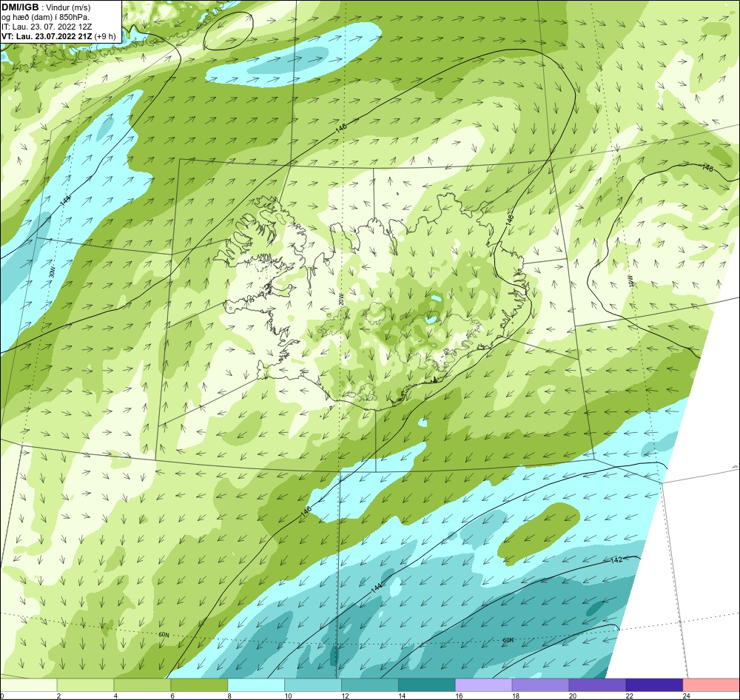The width and height of the screenshot is (740, 700).
Task: Pick the 16–18 m/s lavender legend swatch
Action: tap(483, 684)
